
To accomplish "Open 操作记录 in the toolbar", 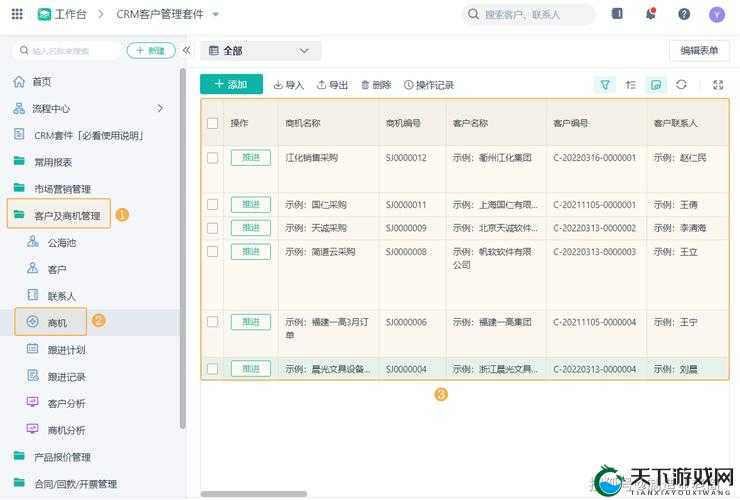I will [429, 85].
